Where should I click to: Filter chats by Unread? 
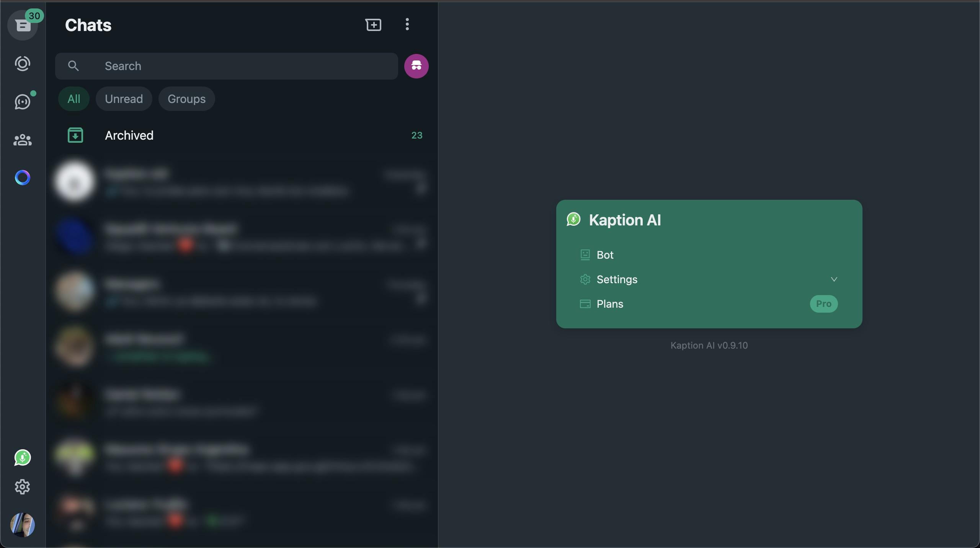pyautogui.click(x=124, y=99)
